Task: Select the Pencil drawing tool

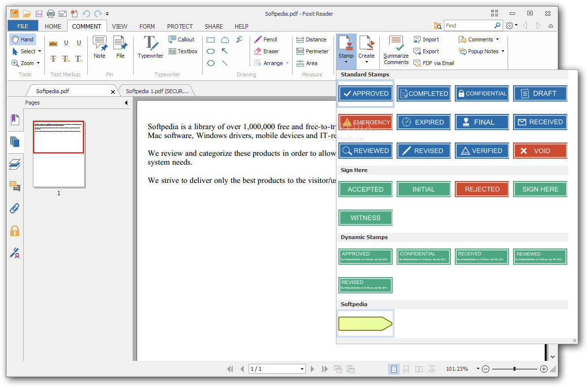Action: [x=265, y=39]
